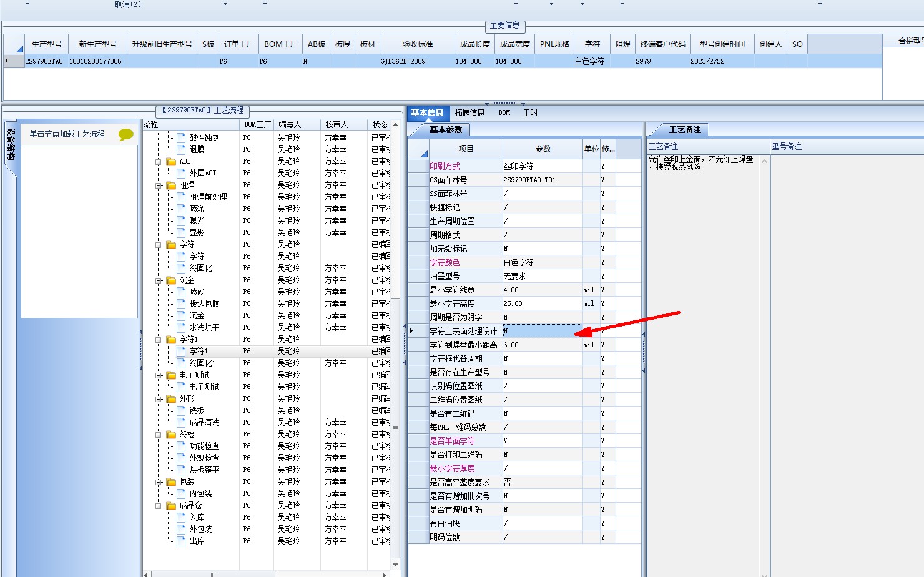Click the 印刷方式 parameter label
Viewport: 924px width, 577px height.
[445, 166]
